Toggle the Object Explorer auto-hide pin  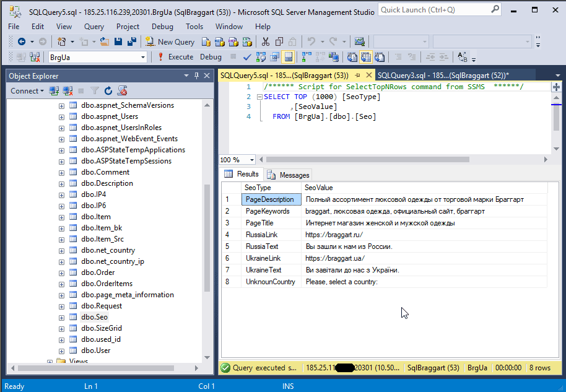[197, 76]
